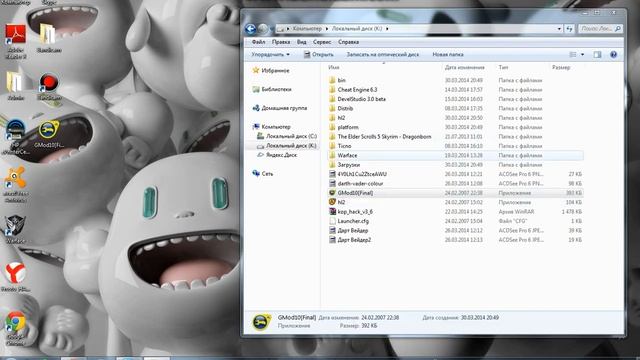
Task: Select the DevelStudio 3.0 beta folder
Action: tap(361, 99)
